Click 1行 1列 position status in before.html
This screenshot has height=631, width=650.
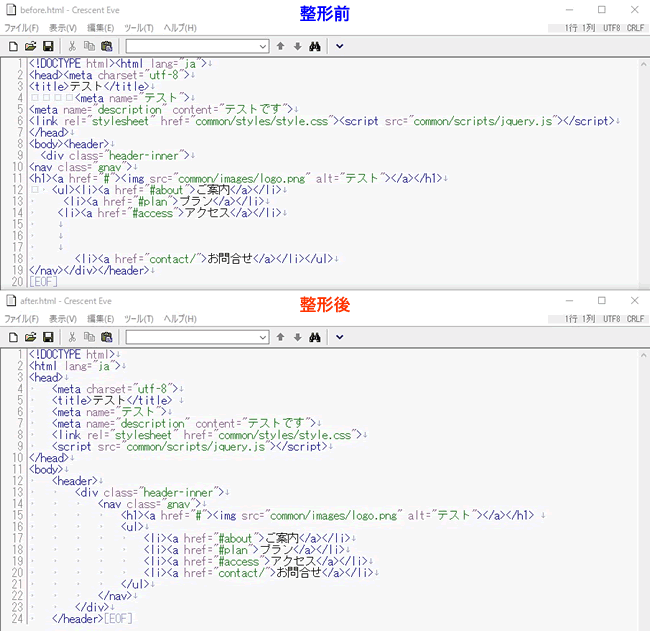[x=580, y=28]
